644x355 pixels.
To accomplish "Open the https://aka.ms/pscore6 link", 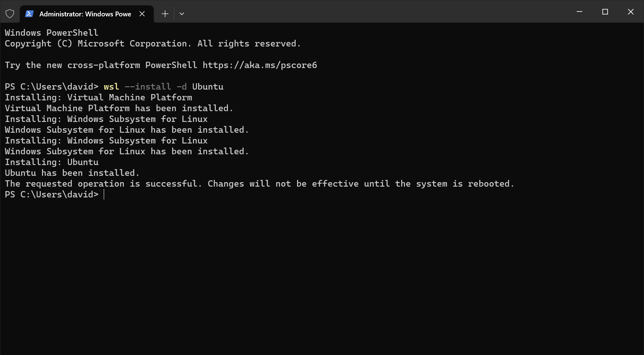I will tap(260, 65).
